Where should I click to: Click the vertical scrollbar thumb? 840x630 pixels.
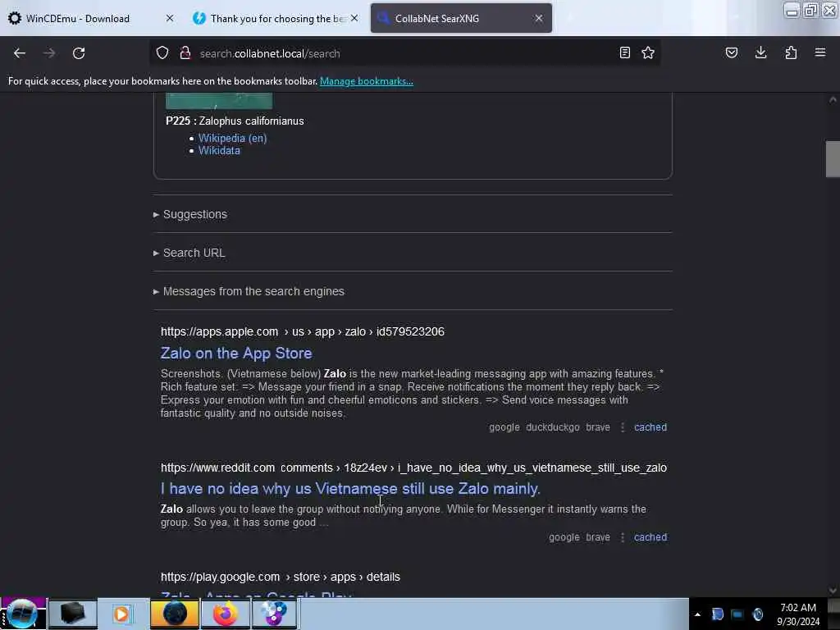click(833, 158)
